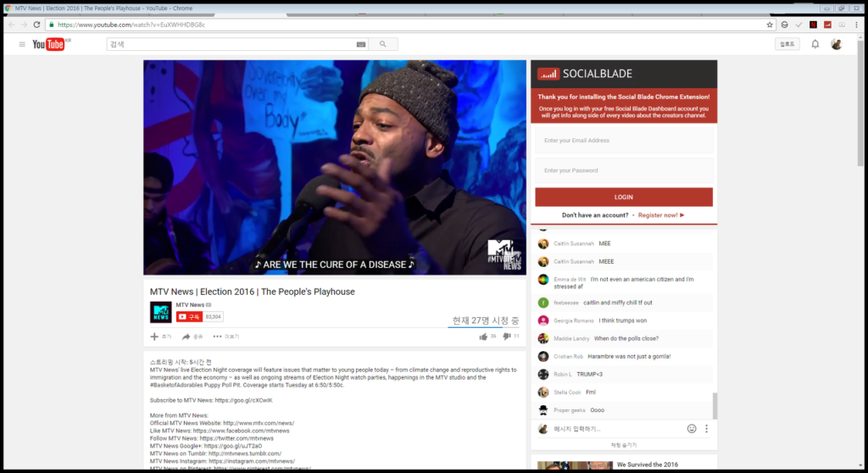Dislike the video with thumbs down
This screenshot has width=868, height=473.
pos(506,337)
